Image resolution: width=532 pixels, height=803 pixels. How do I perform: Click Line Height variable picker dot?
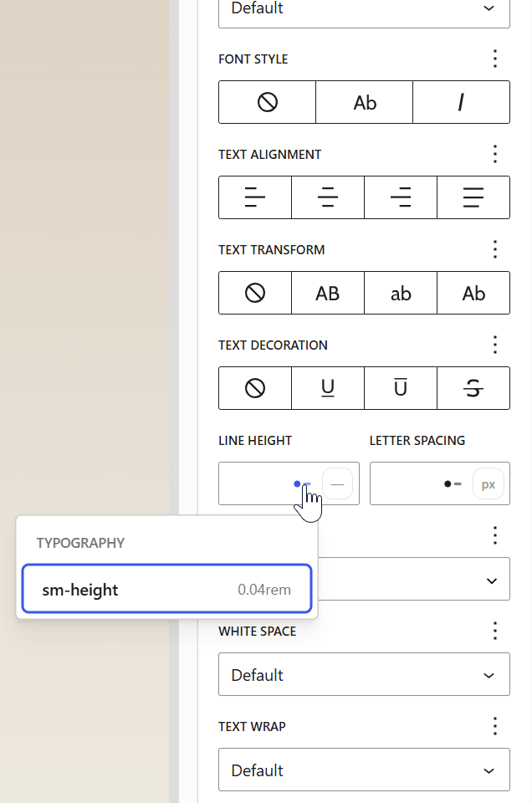point(302,484)
